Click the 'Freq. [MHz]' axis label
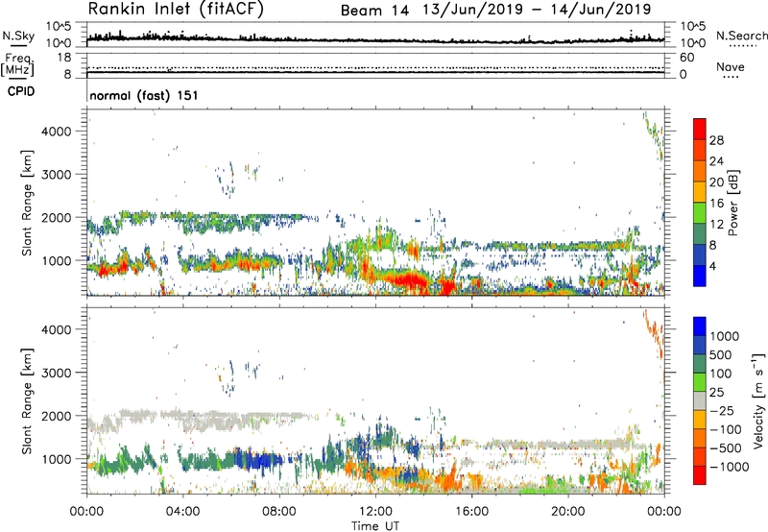768x532 pixels. 18,65
